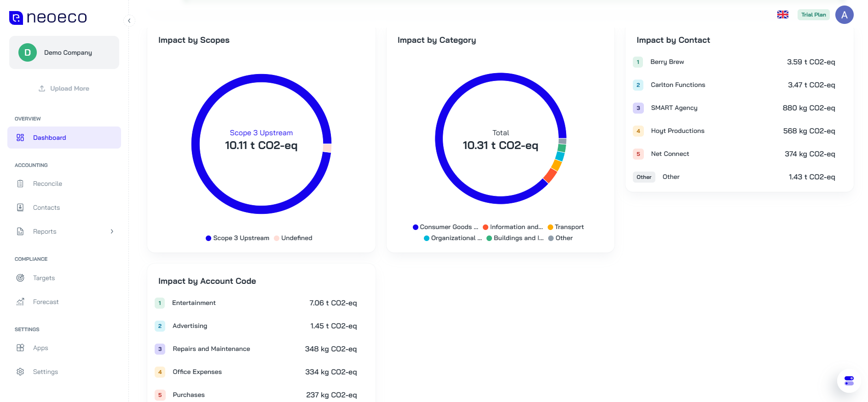Click the orange Transport segment in the category donut
The image size is (868, 402).
556,165
